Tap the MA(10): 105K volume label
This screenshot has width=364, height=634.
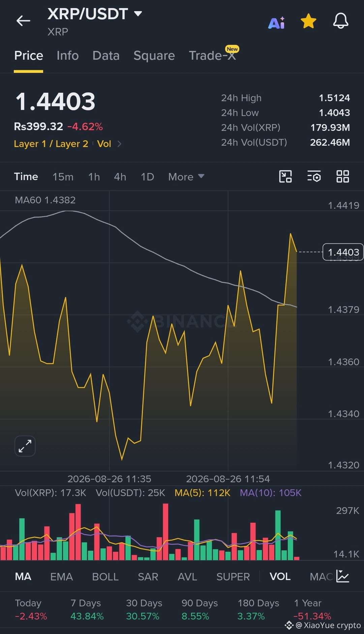pos(271,493)
